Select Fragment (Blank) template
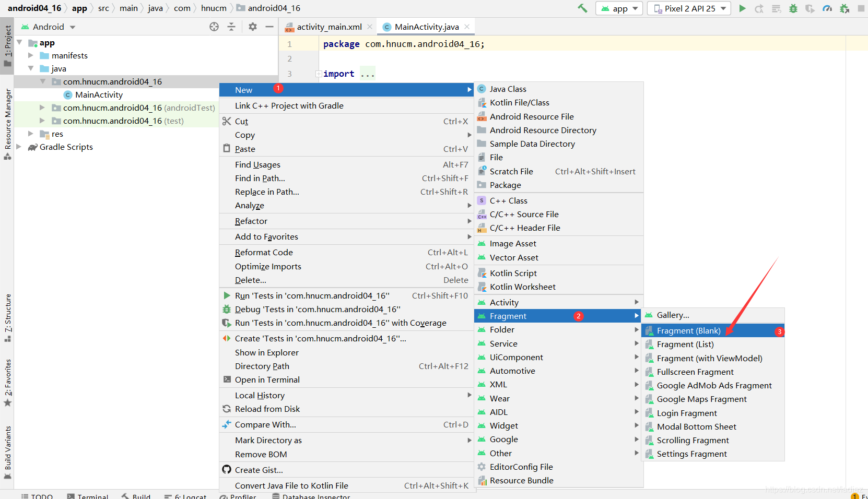The width and height of the screenshot is (868, 499). 713,330
